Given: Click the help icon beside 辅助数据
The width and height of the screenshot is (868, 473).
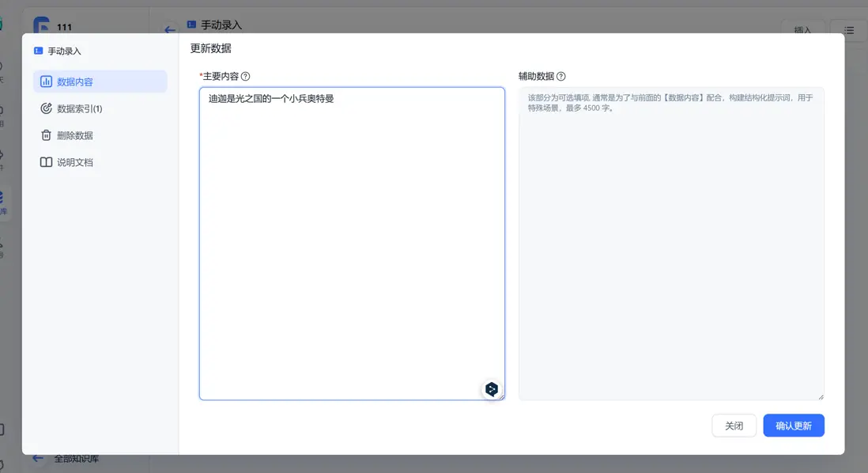Looking at the screenshot, I should click(x=560, y=77).
